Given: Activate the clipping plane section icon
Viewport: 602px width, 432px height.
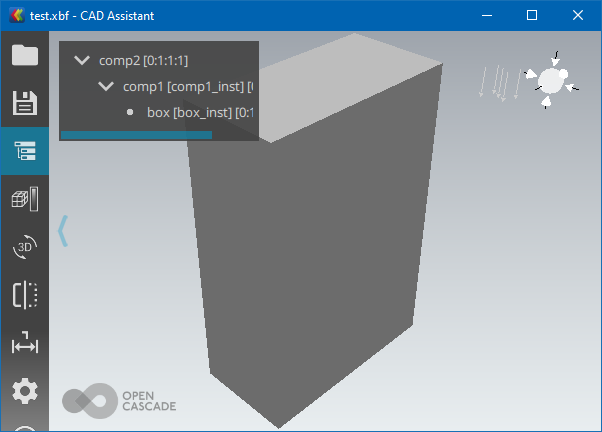Looking at the screenshot, I should 24,295.
